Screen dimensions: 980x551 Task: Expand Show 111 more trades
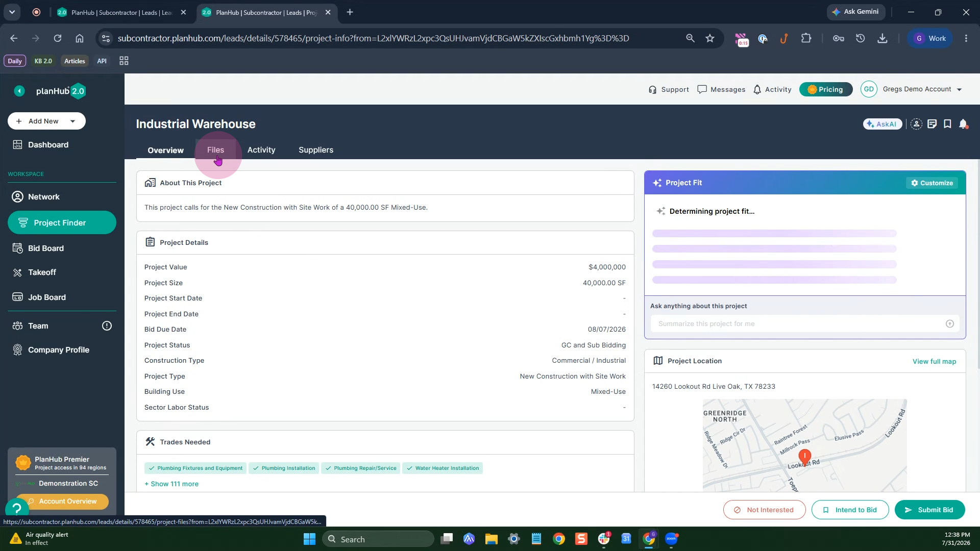tap(171, 484)
